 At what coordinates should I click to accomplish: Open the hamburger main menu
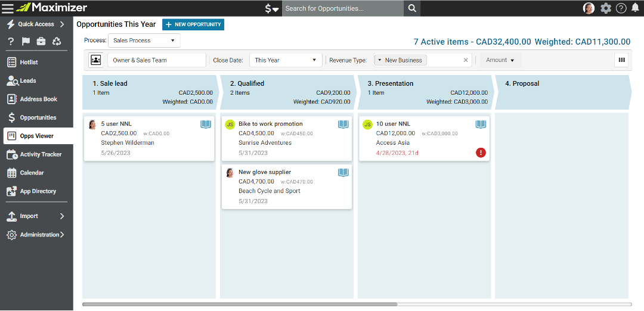pos(8,8)
